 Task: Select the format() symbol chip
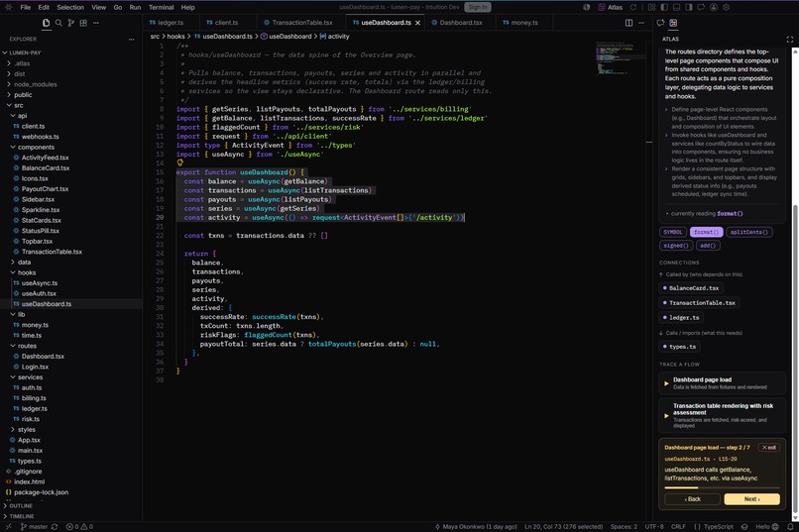pyautogui.click(x=706, y=232)
